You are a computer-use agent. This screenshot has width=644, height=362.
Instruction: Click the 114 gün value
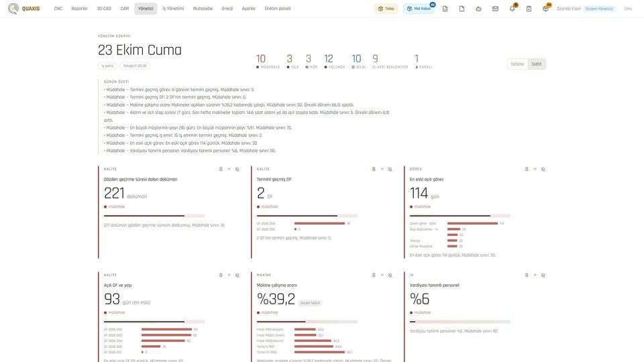[x=424, y=193]
